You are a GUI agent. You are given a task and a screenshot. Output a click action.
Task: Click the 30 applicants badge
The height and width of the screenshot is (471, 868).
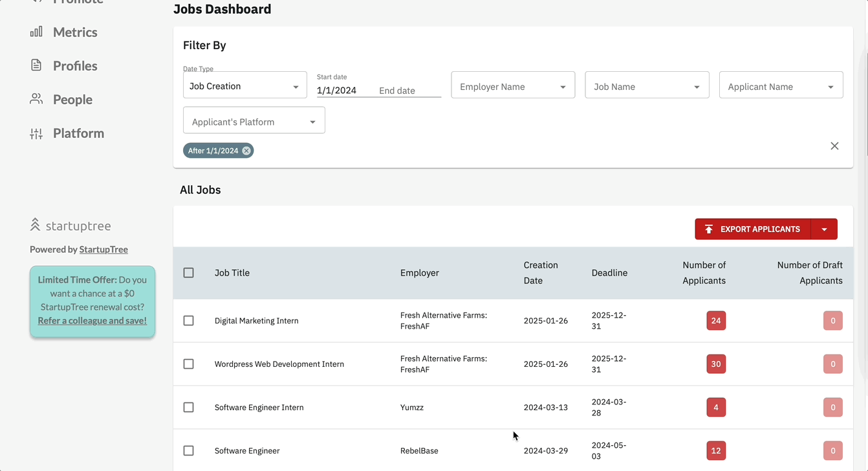pos(716,364)
